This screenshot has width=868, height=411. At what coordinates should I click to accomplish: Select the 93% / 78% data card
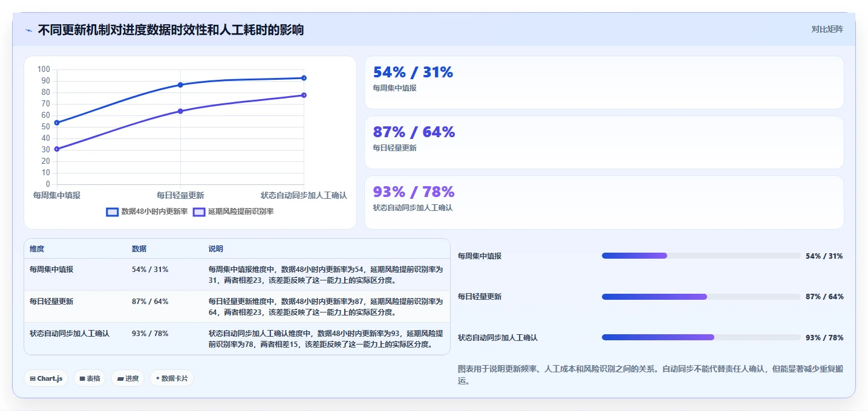pos(604,202)
